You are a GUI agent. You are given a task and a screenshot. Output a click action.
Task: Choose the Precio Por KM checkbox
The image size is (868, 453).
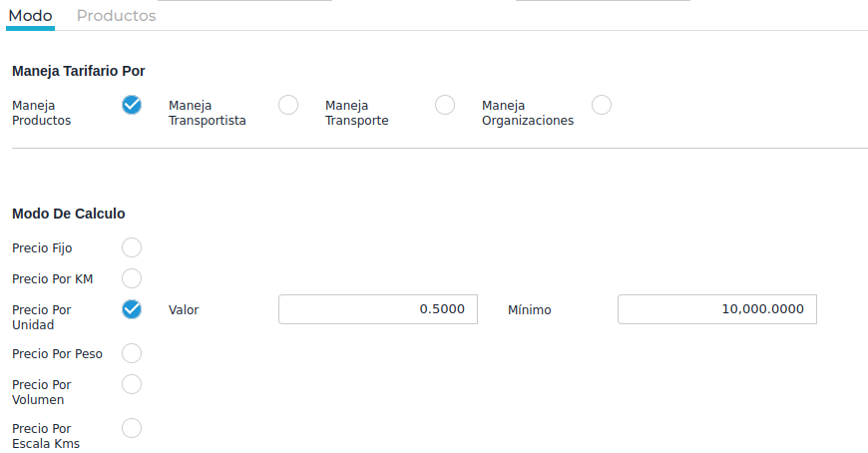132,278
